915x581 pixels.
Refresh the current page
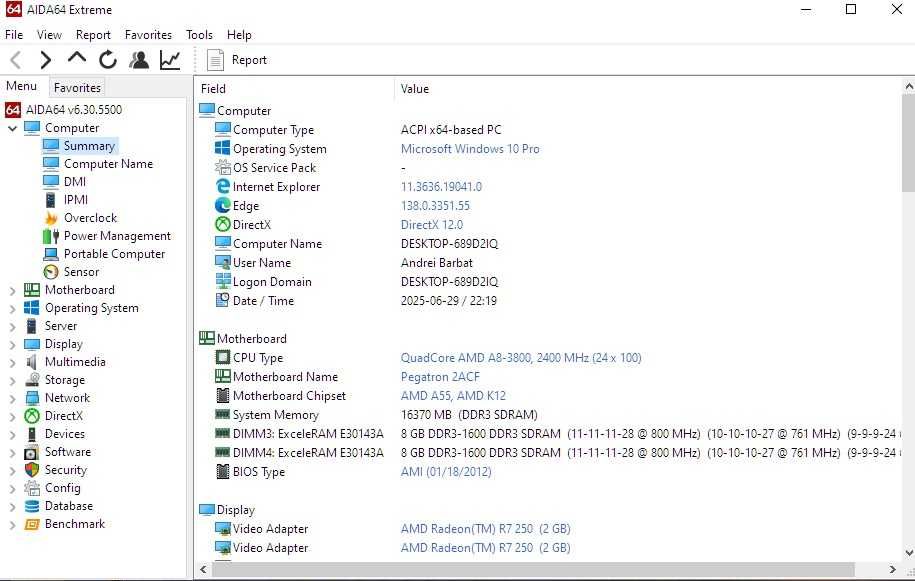tap(108, 60)
